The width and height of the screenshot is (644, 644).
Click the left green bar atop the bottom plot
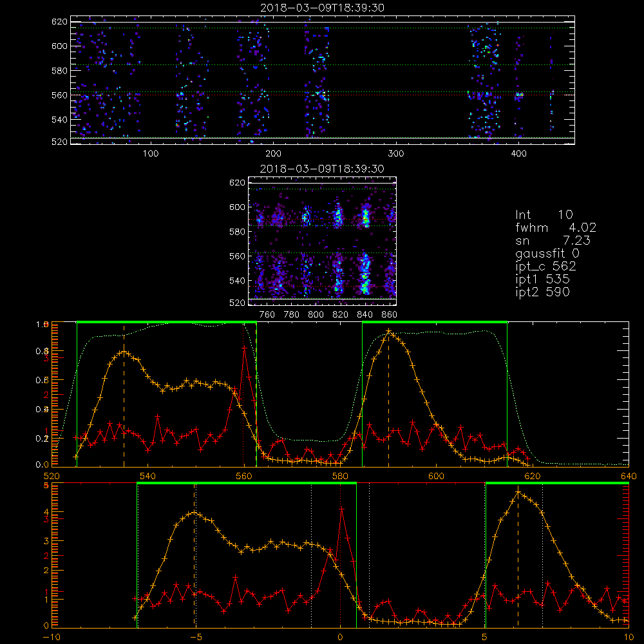tap(247, 484)
